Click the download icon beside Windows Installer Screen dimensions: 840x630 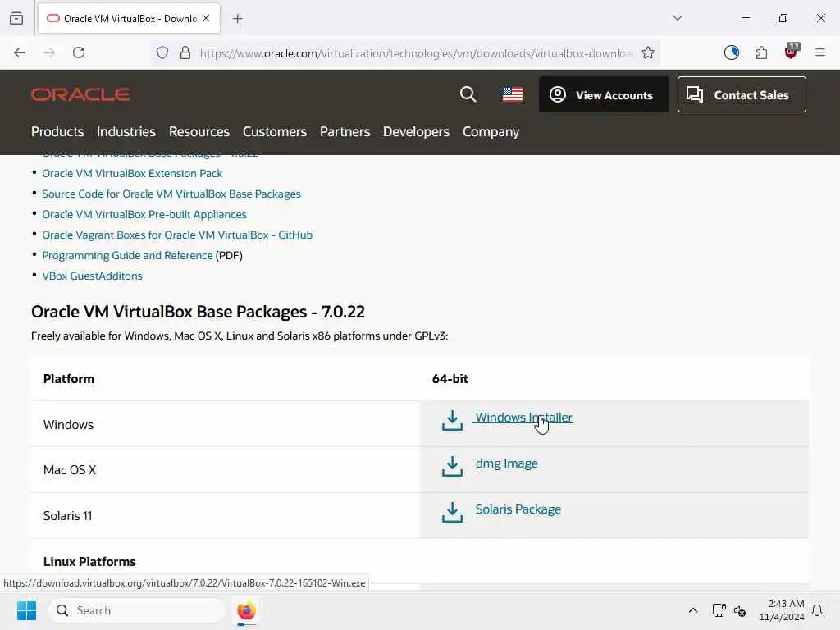[452, 421]
